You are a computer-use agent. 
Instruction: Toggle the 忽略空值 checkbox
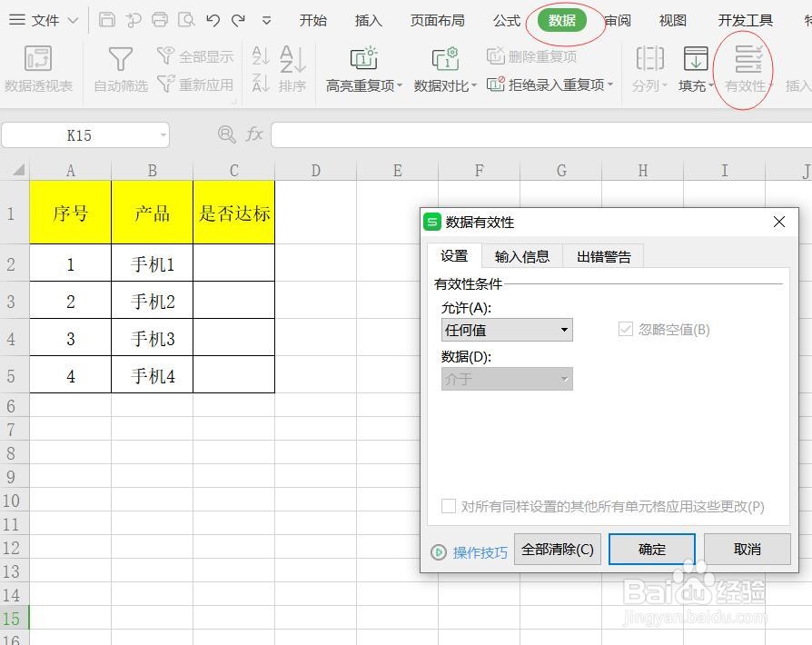(625, 329)
